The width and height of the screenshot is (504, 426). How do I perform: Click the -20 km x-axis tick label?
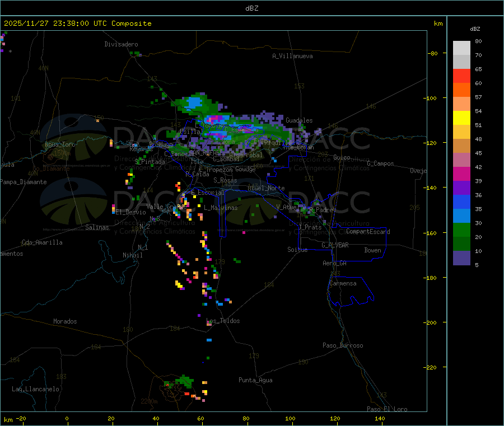[x=21, y=418]
